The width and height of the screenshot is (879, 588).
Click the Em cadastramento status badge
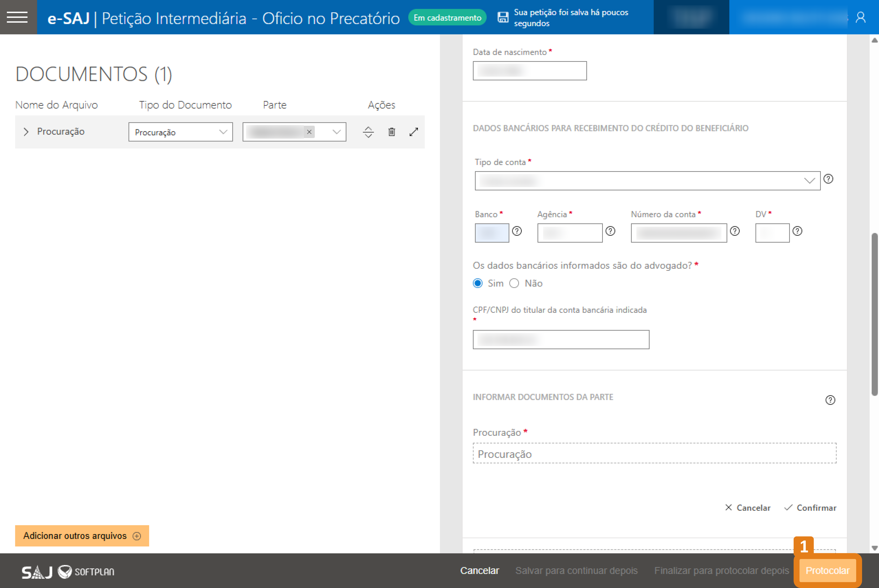pos(447,18)
